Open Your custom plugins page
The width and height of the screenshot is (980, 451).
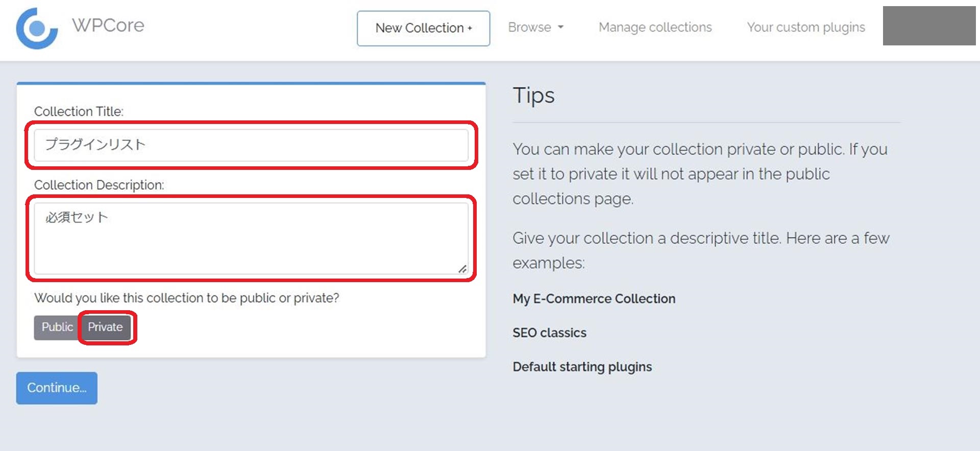(x=805, y=28)
